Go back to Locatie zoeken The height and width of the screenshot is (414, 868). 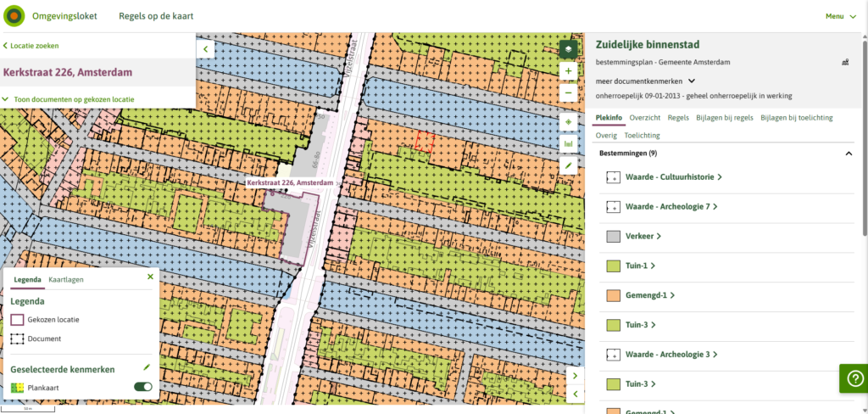[x=31, y=46]
